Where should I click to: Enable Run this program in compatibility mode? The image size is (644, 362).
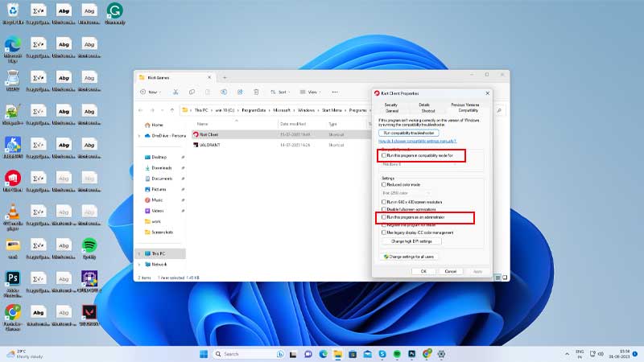click(x=384, y=155)
